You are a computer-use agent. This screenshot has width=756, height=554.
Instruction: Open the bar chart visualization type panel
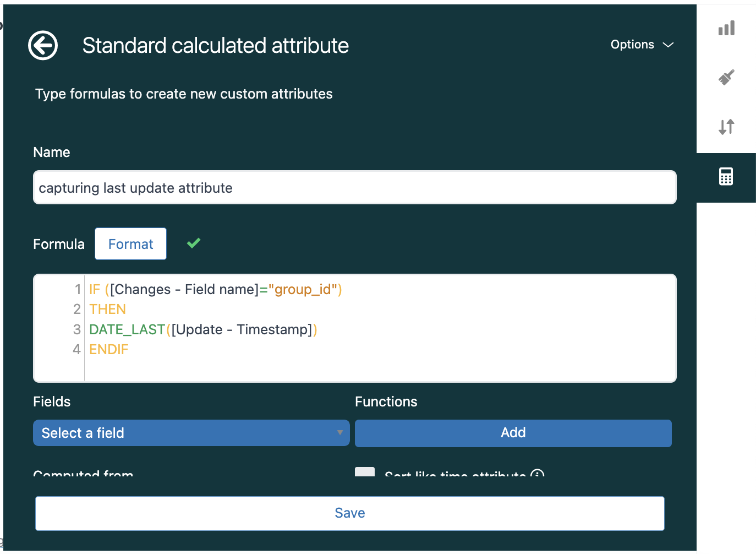(x=726, y=28)
